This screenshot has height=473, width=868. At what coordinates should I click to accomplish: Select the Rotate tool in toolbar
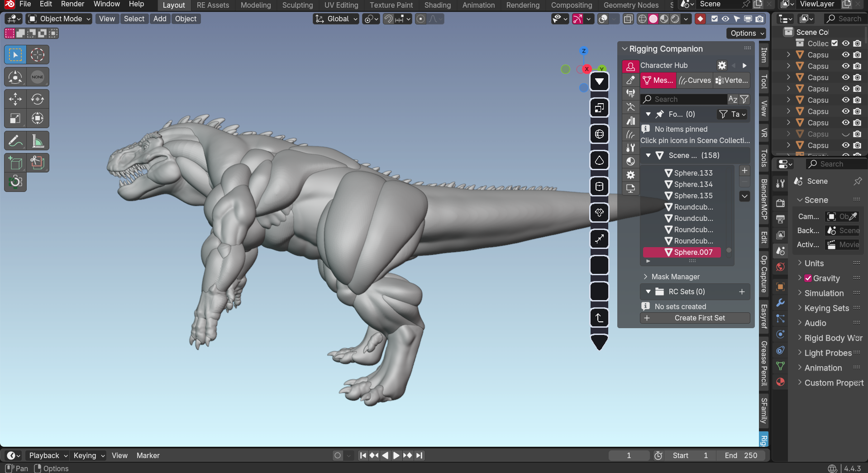pos(38,99)
